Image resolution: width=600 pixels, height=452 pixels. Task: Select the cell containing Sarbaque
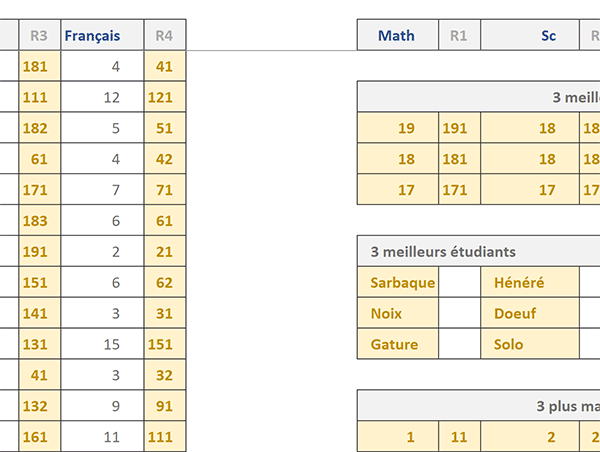coord(398,282)
